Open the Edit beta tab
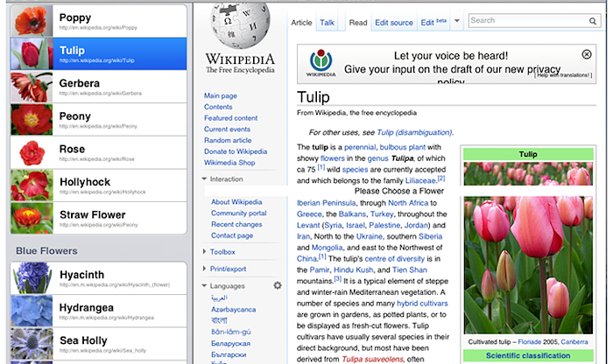 click(433, 22)
